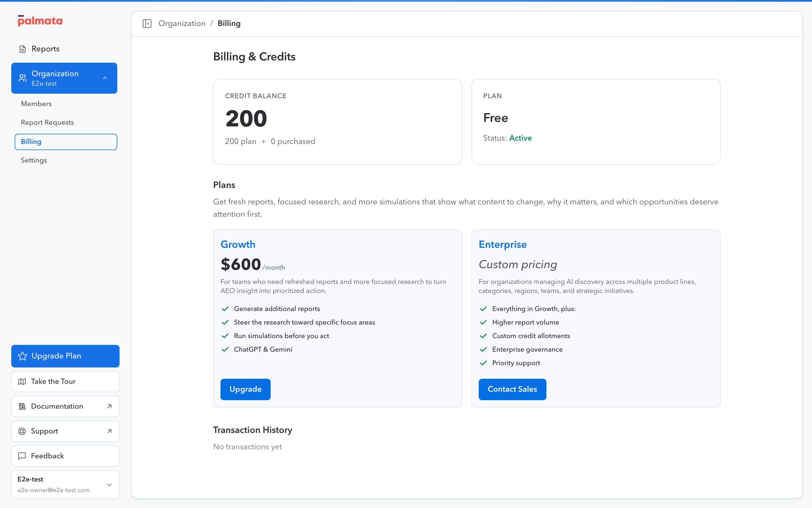Select Billing in the sidebar

tap(66, 142)
